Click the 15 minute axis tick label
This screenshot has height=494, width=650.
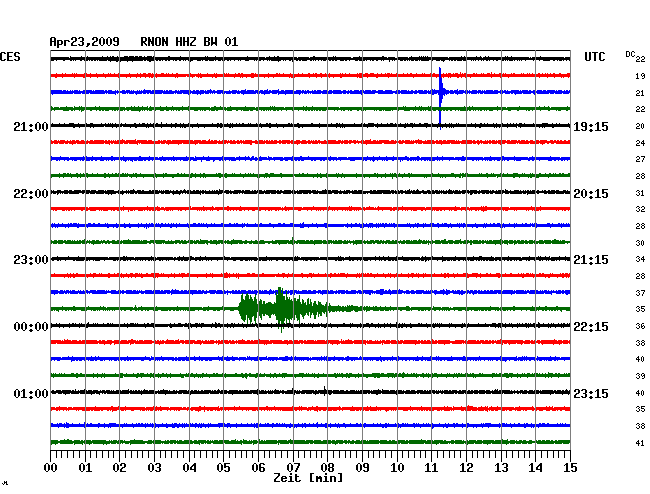(570, 467)
